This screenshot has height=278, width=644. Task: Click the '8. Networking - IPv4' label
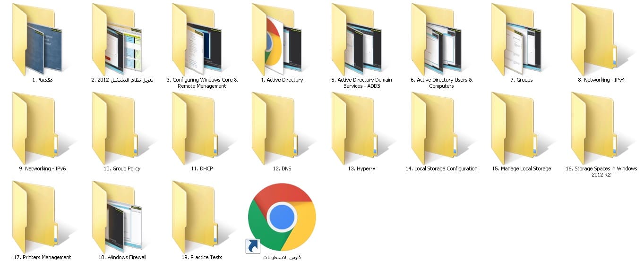[601, 80]
